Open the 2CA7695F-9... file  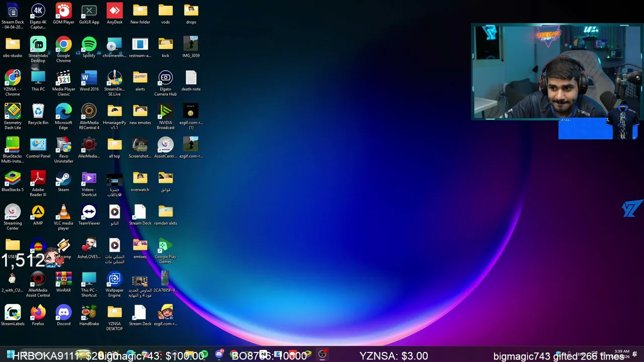click(166, 282)
